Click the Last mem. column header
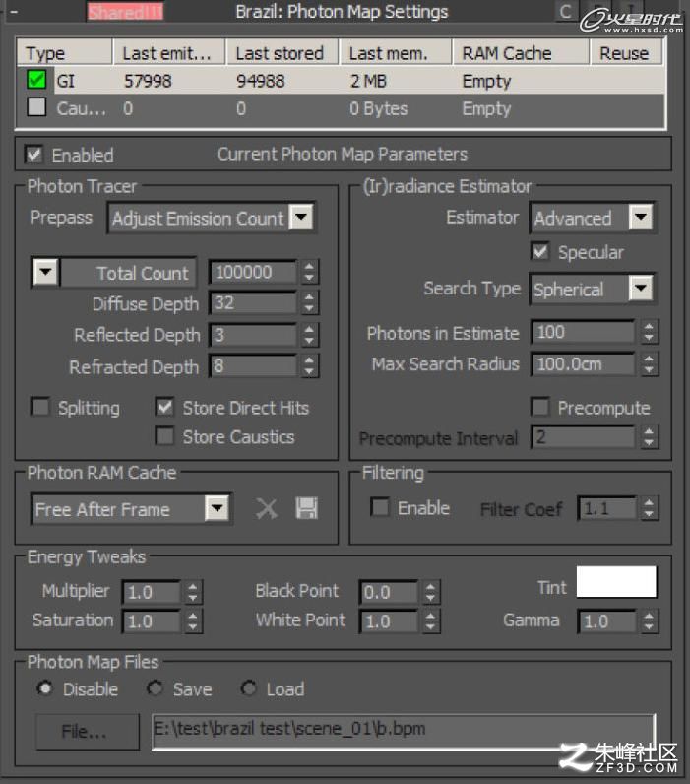690x784 pixels. point(396,52)
